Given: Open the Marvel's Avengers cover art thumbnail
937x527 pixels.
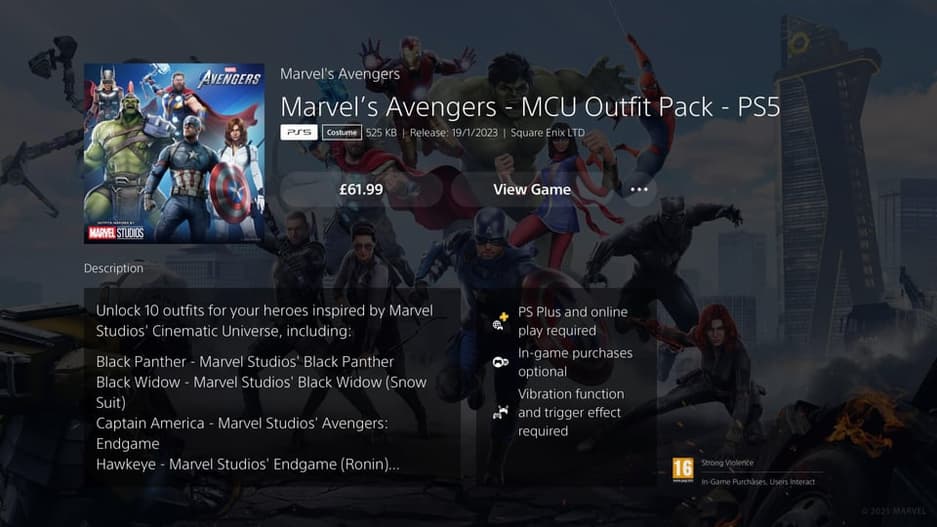Looking at the screenshot, I should point(174,153).
